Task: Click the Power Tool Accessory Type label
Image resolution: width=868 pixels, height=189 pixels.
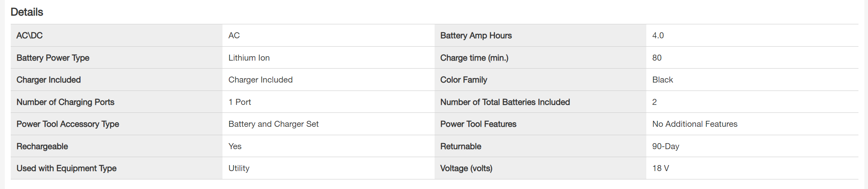Action: [68, 124]
